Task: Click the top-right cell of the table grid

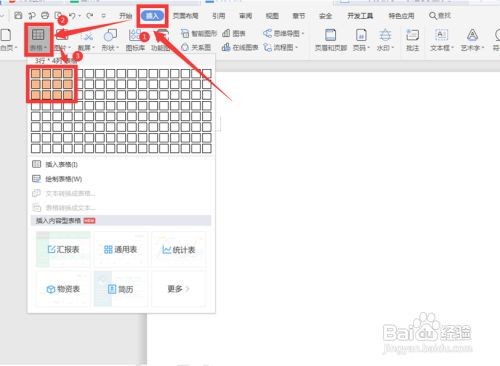Action: 207,74
